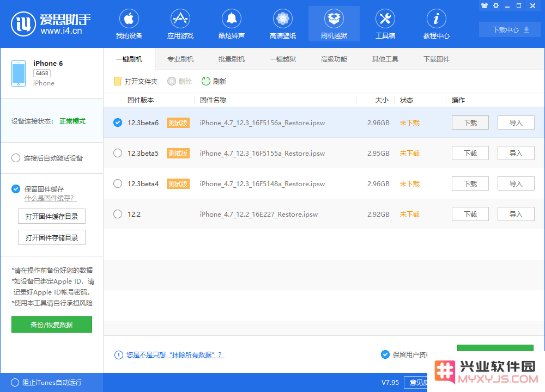Switch to 高级功能 tab

point(334,59)
